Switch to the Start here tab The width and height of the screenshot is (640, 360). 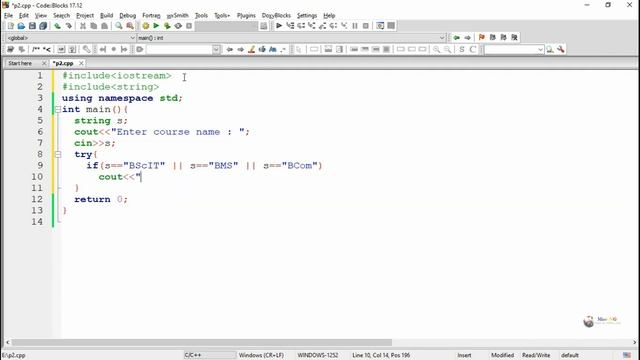click(x=20, y=63)
